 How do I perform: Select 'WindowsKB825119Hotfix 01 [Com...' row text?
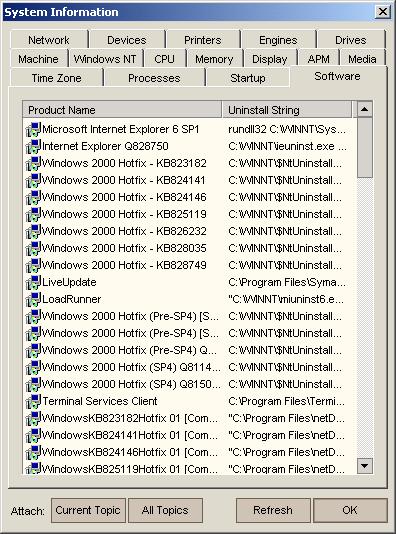point(129,469)
